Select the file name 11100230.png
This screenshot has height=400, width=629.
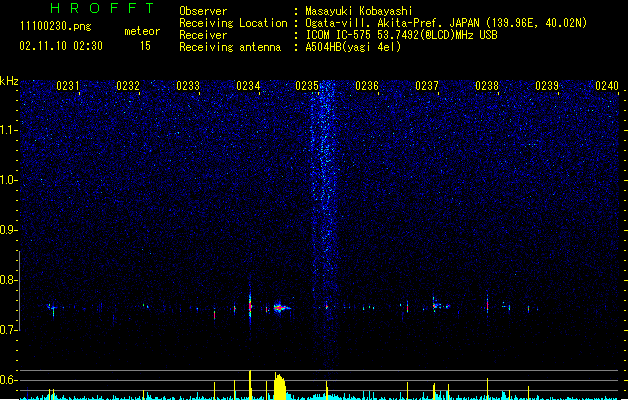point(56,26)
